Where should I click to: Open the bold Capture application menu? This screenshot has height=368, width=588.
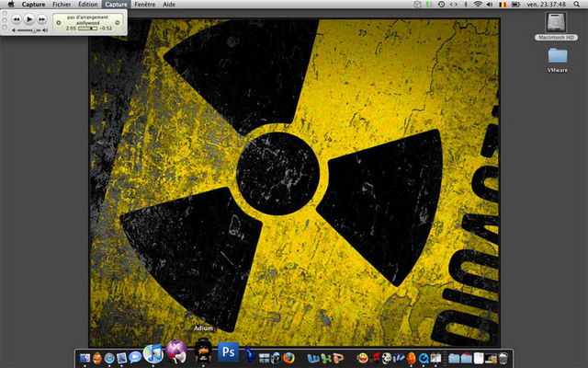[x=33, y=5]
